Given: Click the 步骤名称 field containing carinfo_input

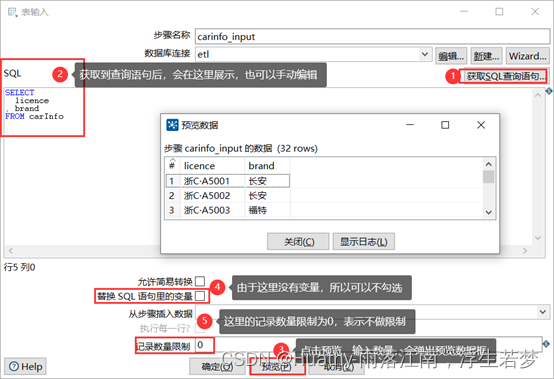Looking at the screenshot, I should tap(372, 36).
